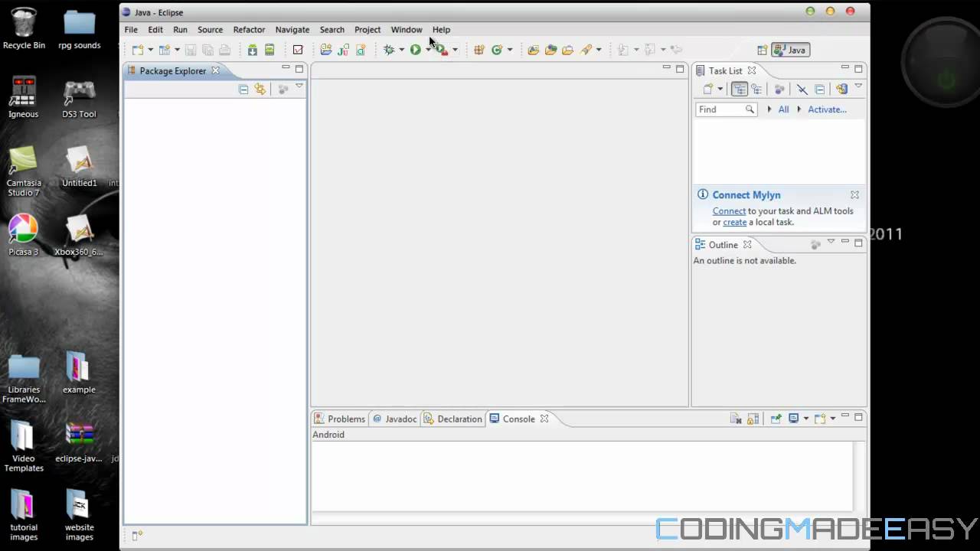Click the Run External Tools icon

click(x=441, y=50)
